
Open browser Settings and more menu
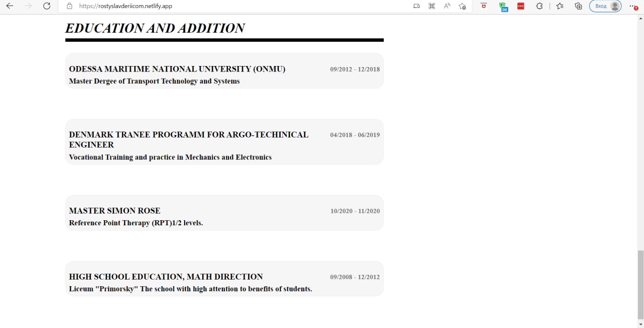point(633,6)
